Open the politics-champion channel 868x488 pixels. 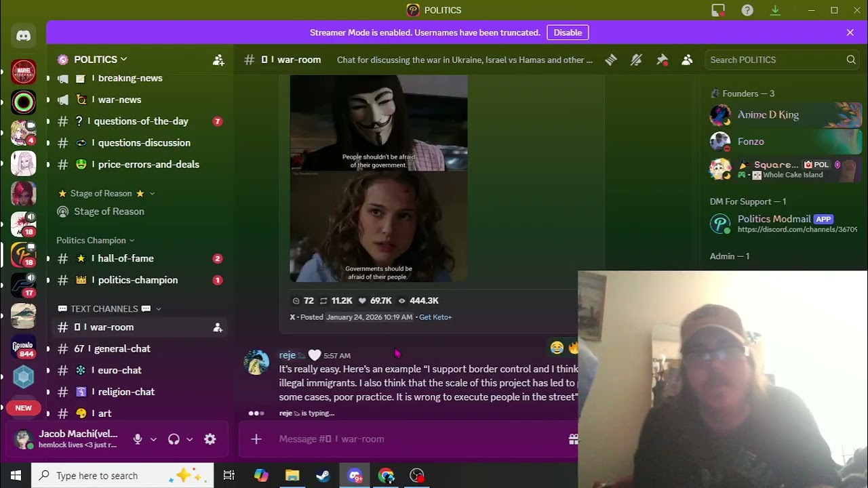(x=139, y=280)
